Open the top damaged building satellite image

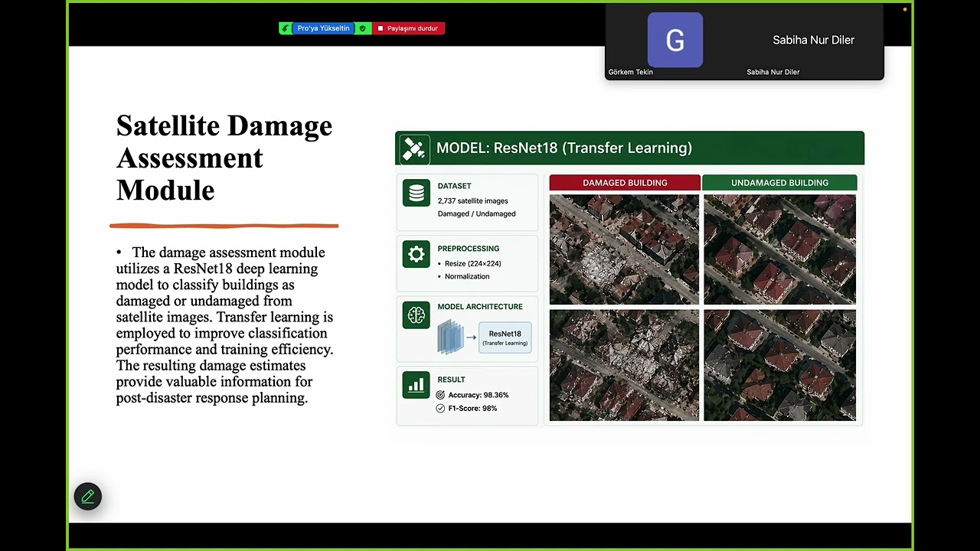[x=624, y=249]
